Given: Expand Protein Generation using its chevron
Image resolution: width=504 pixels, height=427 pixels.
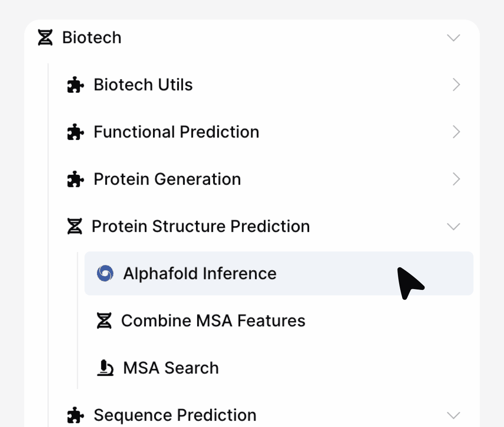Looking at the screenshot, I should (456, 179).
